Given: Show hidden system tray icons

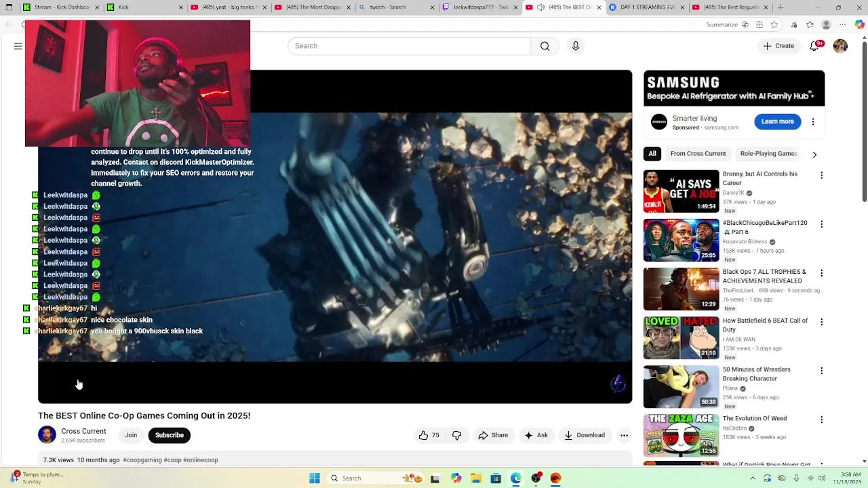Looking at the screenshot, I should pos(753,479).
